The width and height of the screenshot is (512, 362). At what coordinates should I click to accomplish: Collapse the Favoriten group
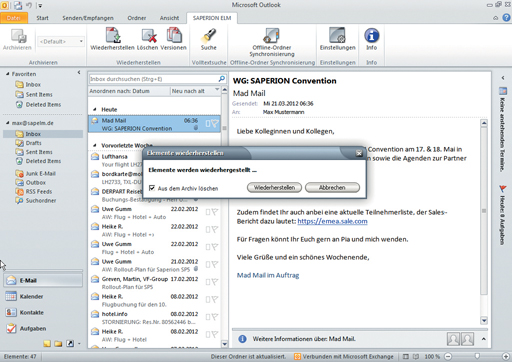(8, 74)
